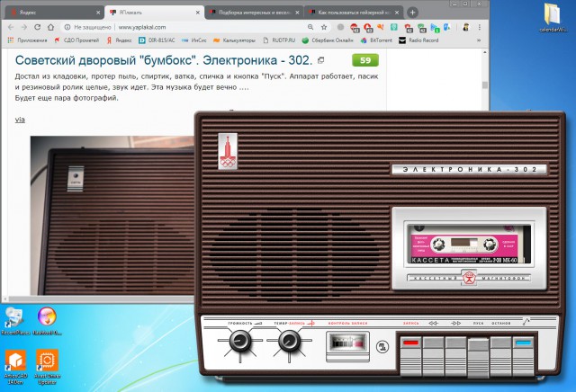Click the Пуск play key on the recorder
Viewport: 576px width, 392px height.
click(x=478, y=359)
